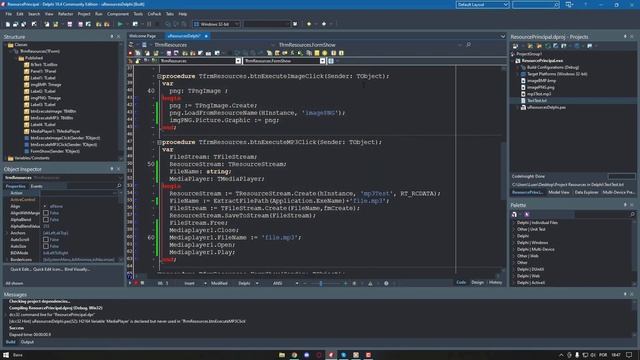Select MediaPlayer1: TMediaPlayer in Structure tree
Viewport: 640px width, 360px height.
[x=55, y=131]
